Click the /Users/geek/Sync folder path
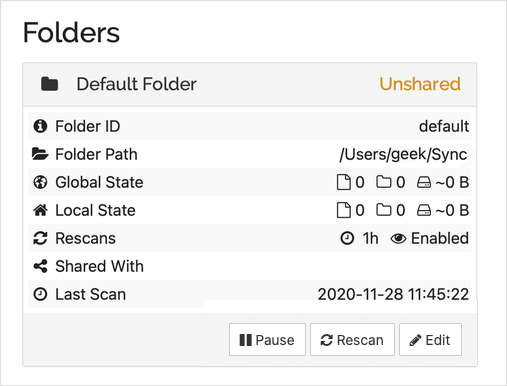Viewport: 507px width, 386px height. pos(403,154)
